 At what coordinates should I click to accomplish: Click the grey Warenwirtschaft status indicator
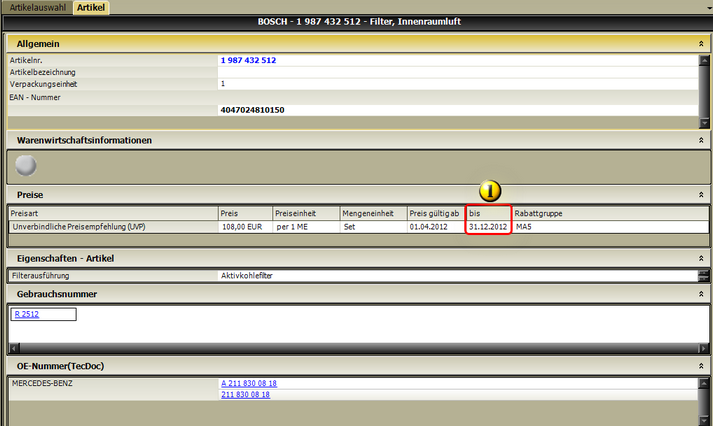[26, 165]
